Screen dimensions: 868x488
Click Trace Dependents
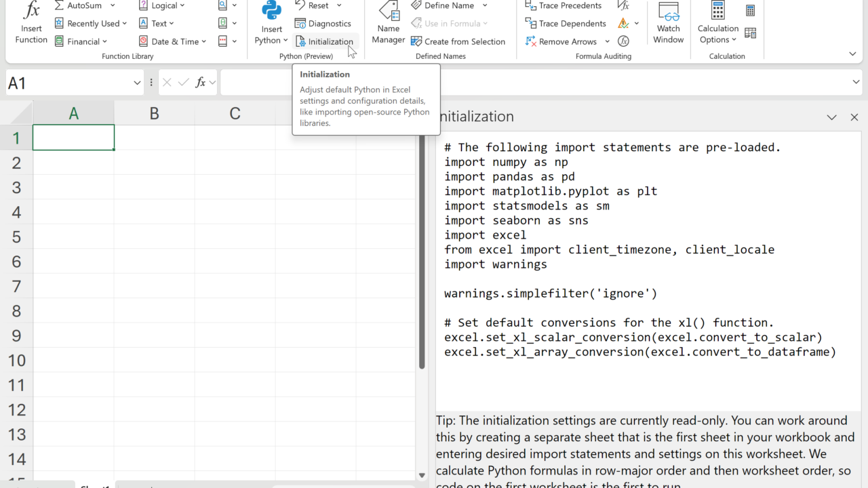pyautogui.click(x=566, y=24)
